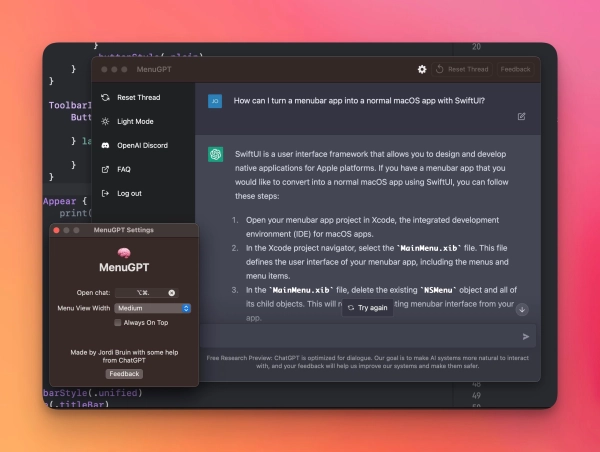
Task: Clear the Open chat shortcut
Action: (x=171, y=293)
